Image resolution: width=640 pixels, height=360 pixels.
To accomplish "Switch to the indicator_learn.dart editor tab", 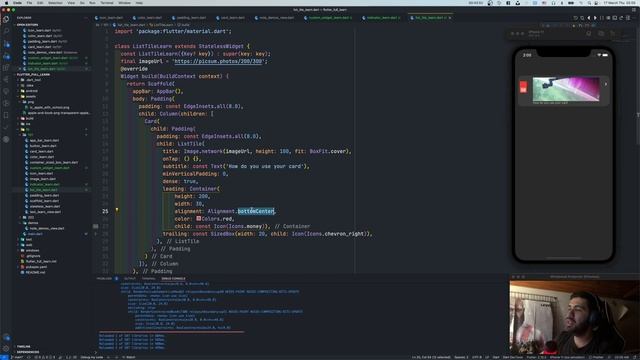I will [381, 18].
